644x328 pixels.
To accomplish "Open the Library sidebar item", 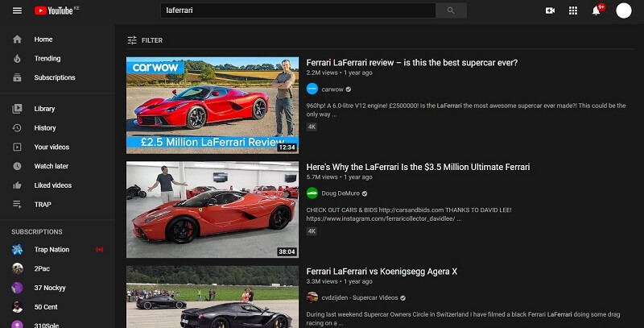I will (x=57, y=109).
